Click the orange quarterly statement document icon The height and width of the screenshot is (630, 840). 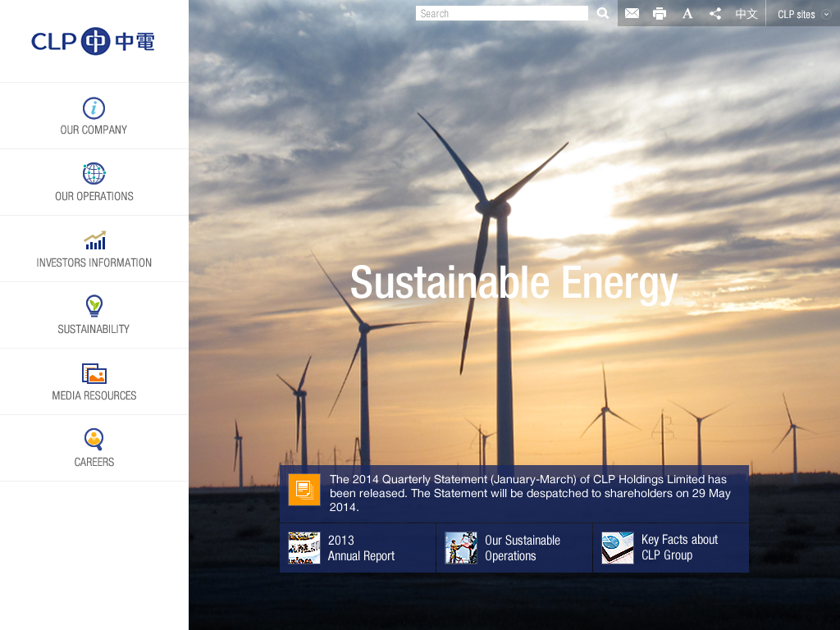coord(304,490)
